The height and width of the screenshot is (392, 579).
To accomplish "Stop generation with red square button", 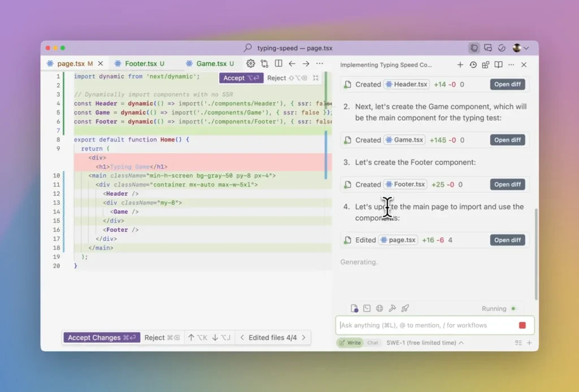I will click(x=522, y=325).
